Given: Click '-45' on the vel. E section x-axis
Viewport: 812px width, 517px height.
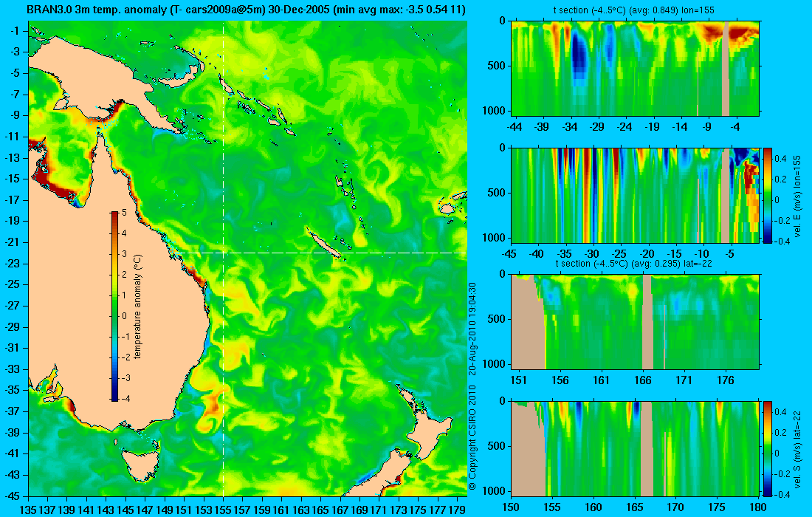Looking at the screenshot, I should coord(509,254).
